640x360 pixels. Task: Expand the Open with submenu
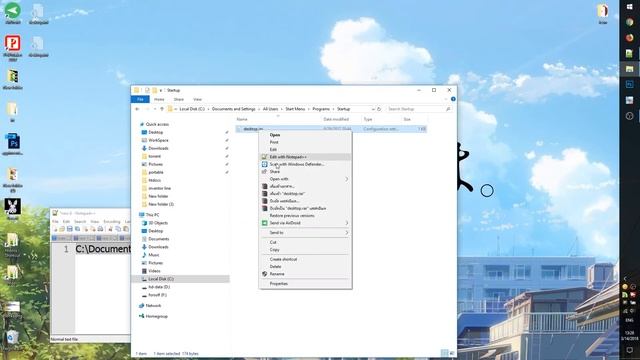tap(305, 179)
